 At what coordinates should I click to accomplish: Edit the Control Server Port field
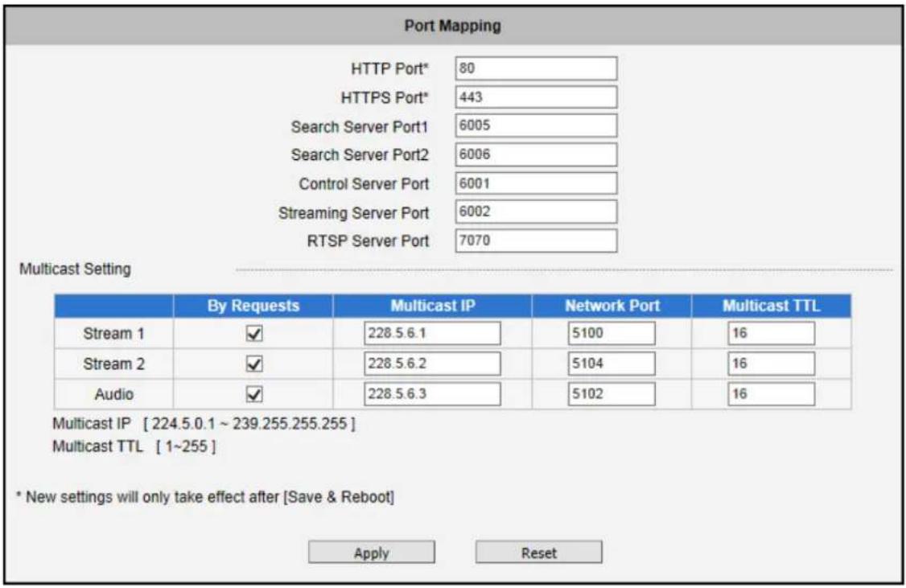click(x=536, y=183)
